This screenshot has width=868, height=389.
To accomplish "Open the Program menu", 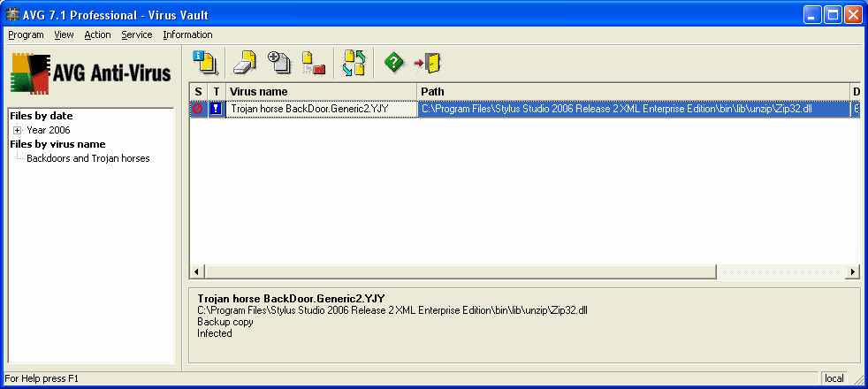I will pos(26,34).
